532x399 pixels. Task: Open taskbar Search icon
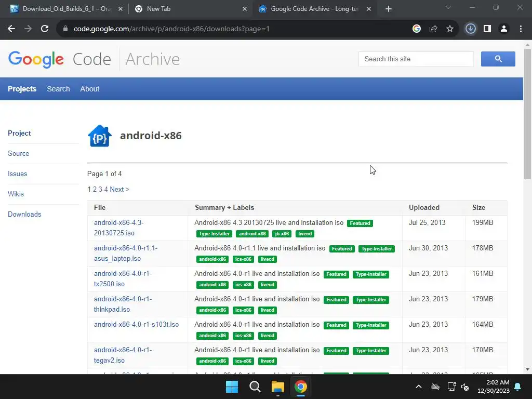255,387
